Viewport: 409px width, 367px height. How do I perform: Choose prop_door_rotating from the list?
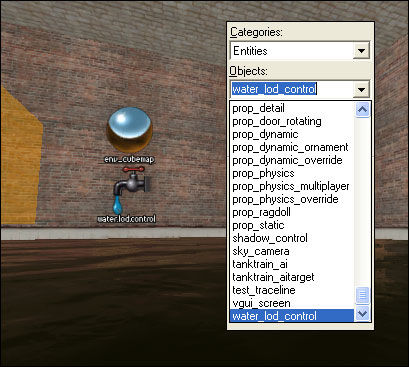[x=292, y=121]
